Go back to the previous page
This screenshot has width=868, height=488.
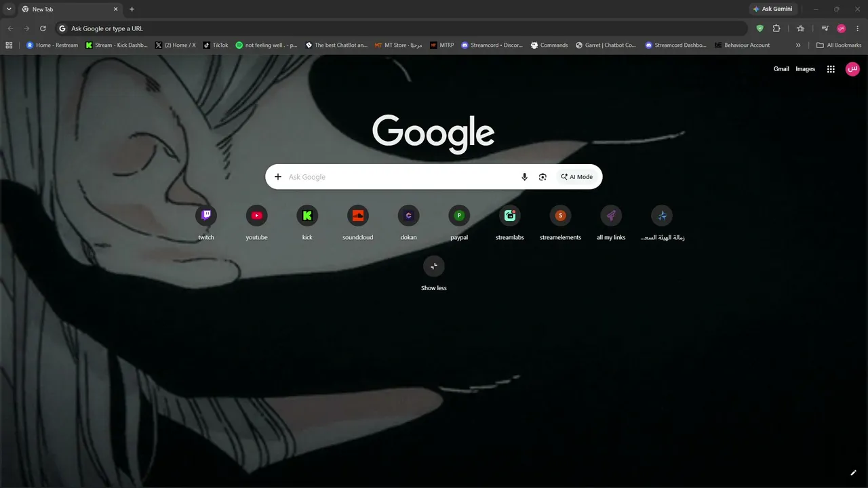(x=10, y=28)
